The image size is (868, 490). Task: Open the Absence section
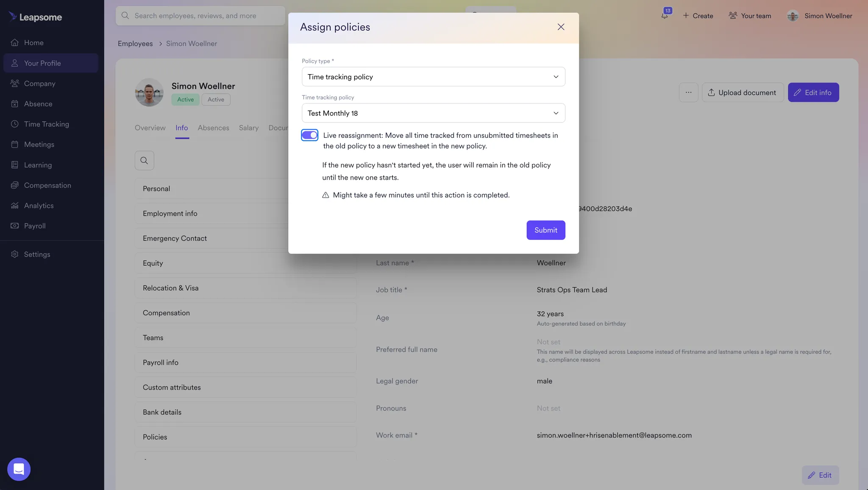click(x=39, y=103)
